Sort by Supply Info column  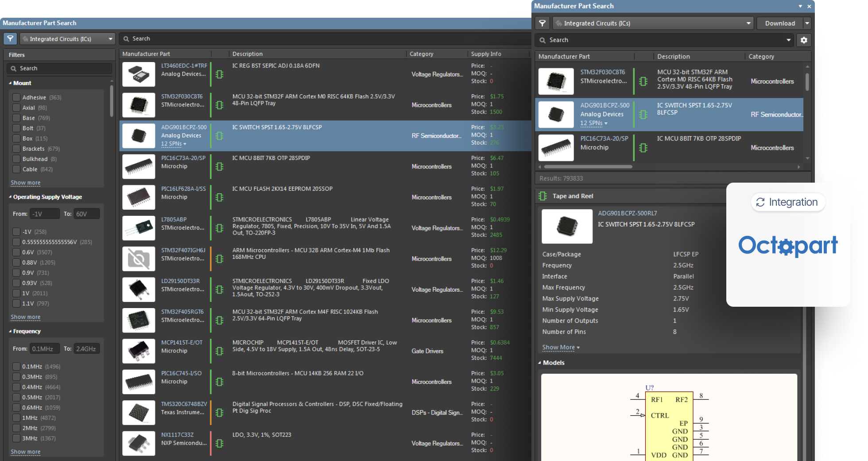click(x=486, y=54)
